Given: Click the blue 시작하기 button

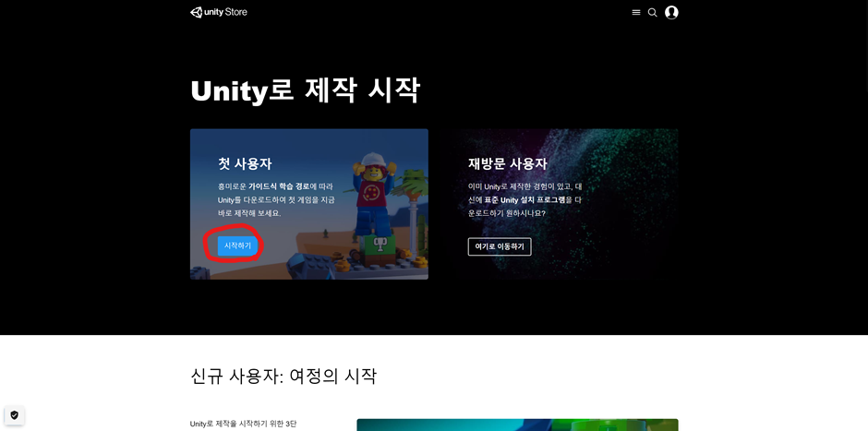Looking at the screenshot, I should point(237,245).
